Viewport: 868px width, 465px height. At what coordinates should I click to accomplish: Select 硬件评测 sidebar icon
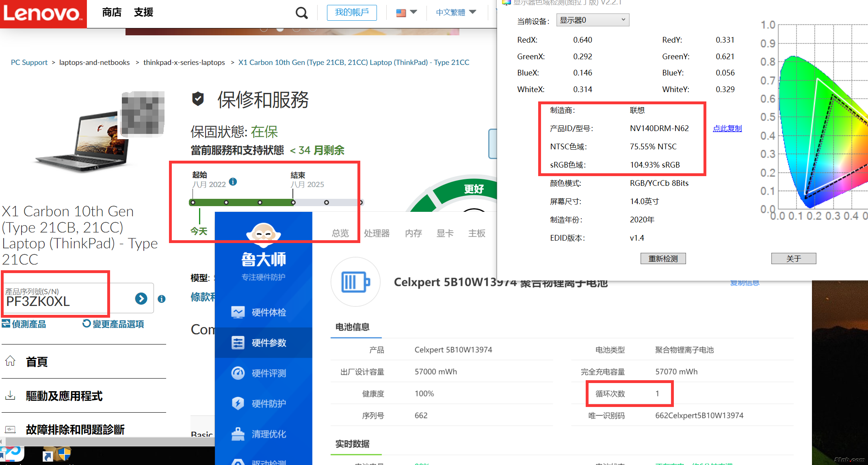(x=238, y=373)
